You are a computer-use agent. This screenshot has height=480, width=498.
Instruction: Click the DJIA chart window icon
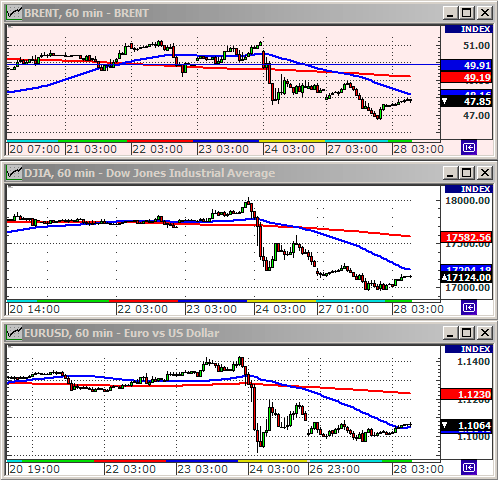click(14, 173)
